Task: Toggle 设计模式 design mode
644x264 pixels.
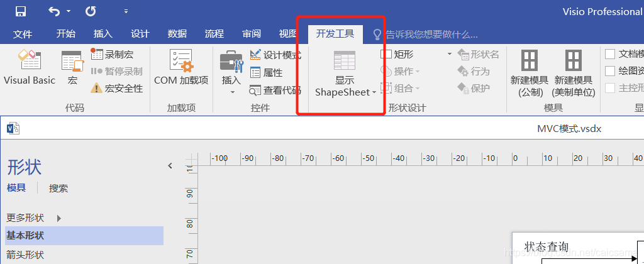Action: pyautogui.click(x=275, y=55)
